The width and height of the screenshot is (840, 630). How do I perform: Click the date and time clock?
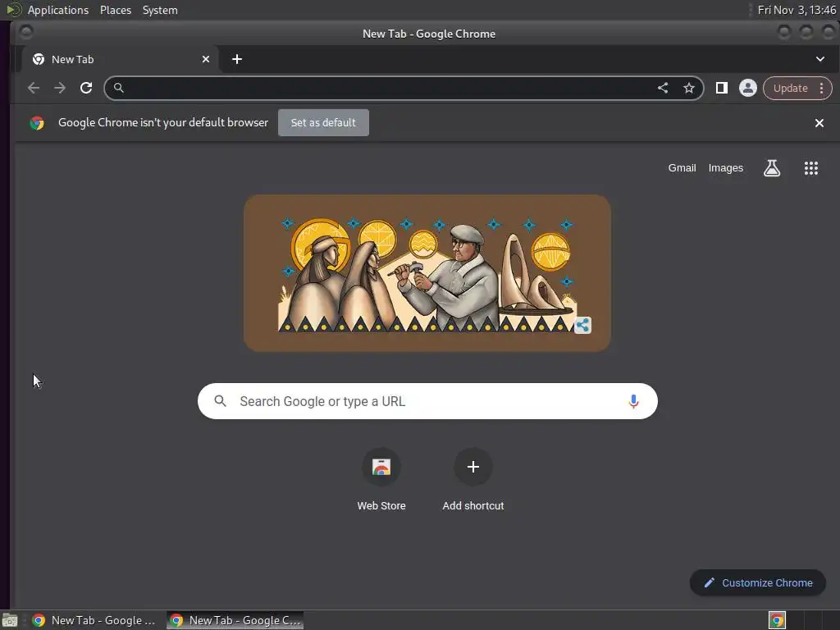point(797,10)
